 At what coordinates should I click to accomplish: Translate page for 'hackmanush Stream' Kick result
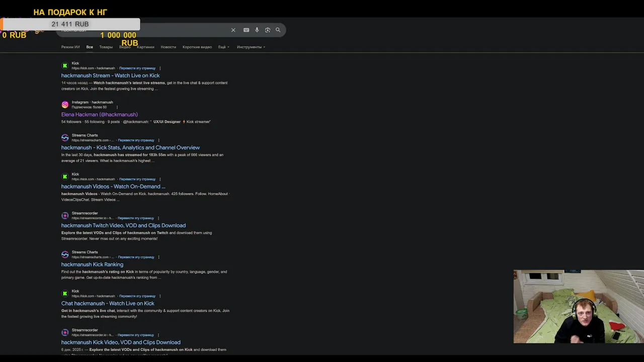pyautogui.click(x=137, y=68)
